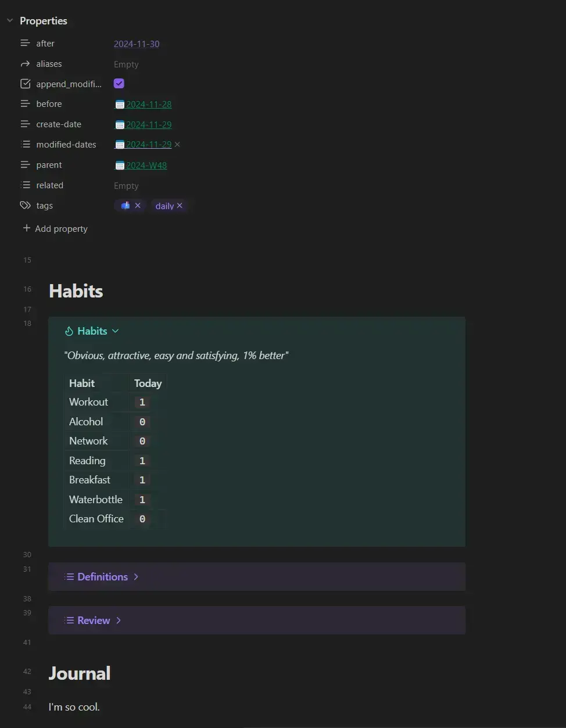Open the 2024-W48 parent link
Image resolution: width=566 pixels, height=728 pixels.
coord(146,166)
